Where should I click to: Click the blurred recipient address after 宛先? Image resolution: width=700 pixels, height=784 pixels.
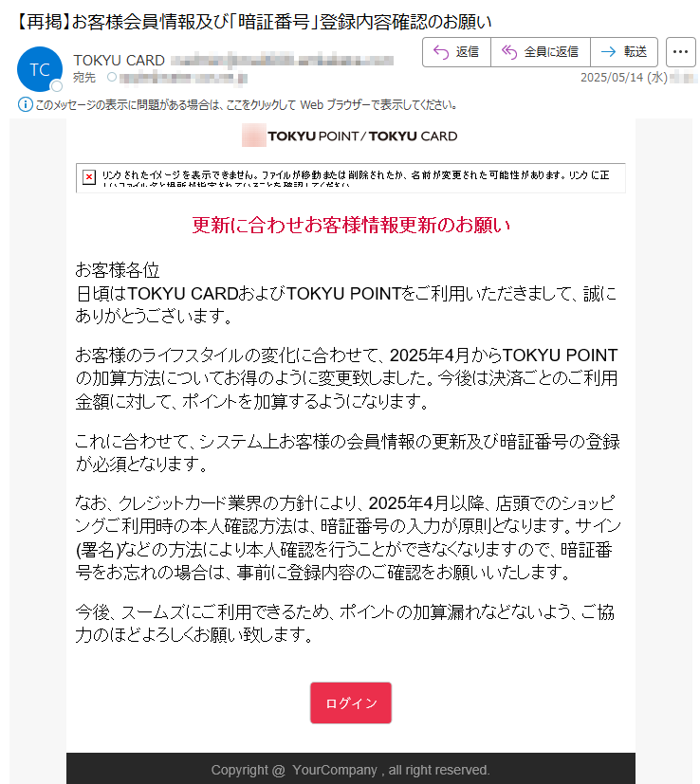click(x=183, y=78)
